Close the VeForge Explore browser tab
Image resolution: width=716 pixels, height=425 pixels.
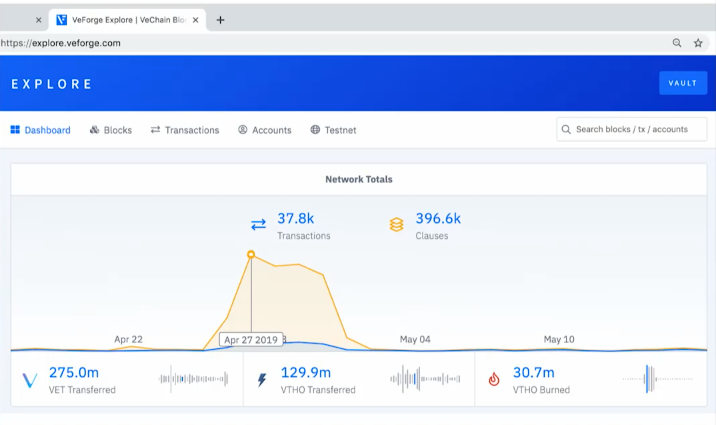click(195, 20)
